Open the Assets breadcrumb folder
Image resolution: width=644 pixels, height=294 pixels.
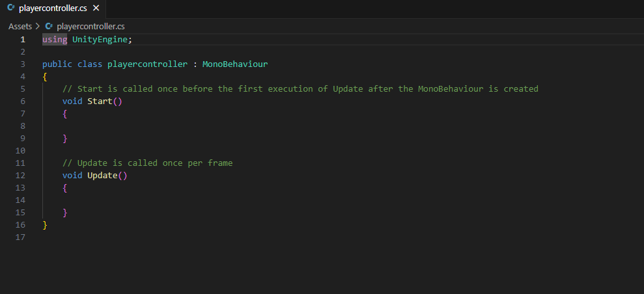point(20,27)
